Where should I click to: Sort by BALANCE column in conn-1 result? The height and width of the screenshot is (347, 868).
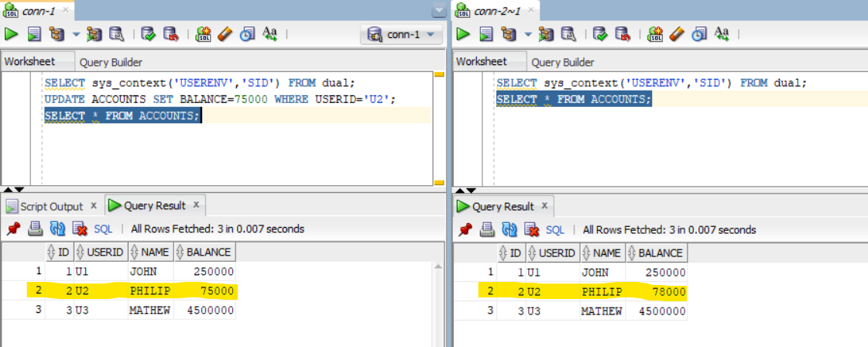pyautogui.click(x=204, y=253)
